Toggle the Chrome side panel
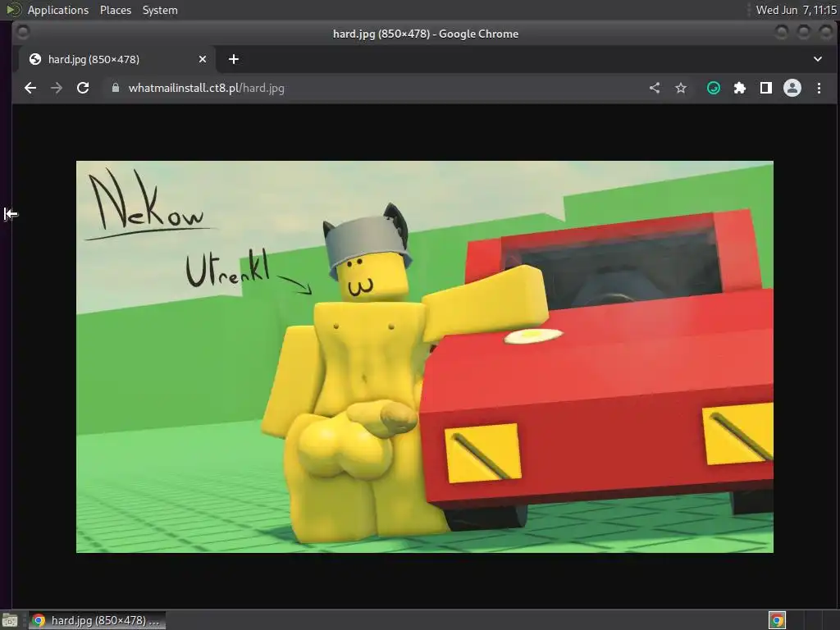The height and width of the screenshot is (630, 840). [766, 88]
